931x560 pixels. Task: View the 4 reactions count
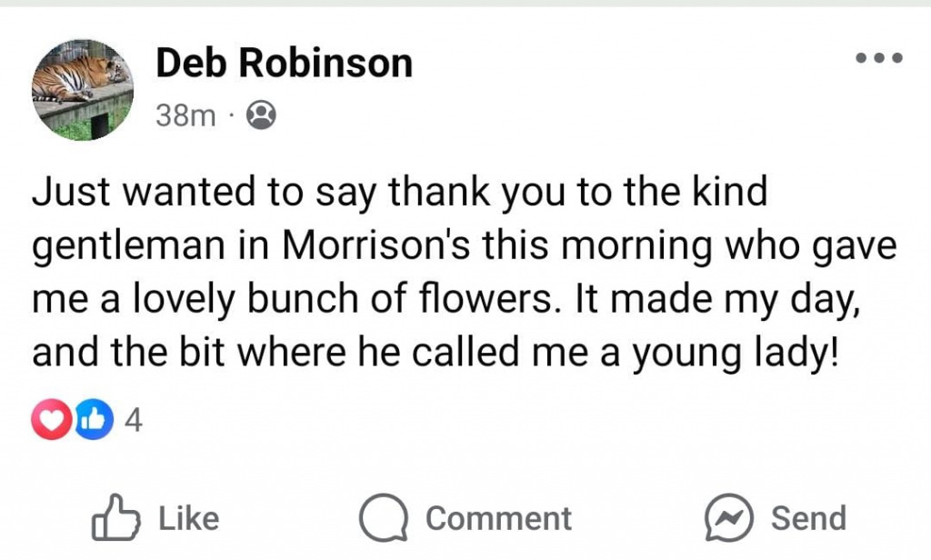pyautogui.click(x=133, y=421)
